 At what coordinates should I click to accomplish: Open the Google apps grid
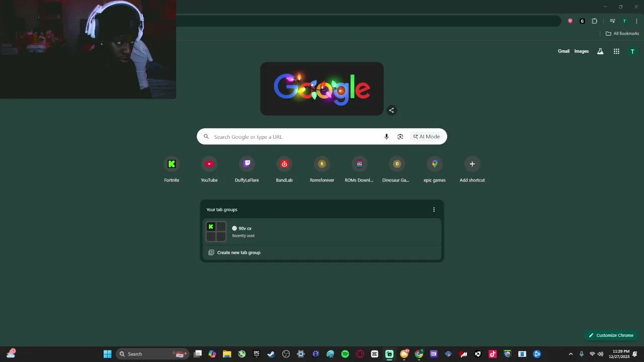pyautogui.click(x=616, y=51)
